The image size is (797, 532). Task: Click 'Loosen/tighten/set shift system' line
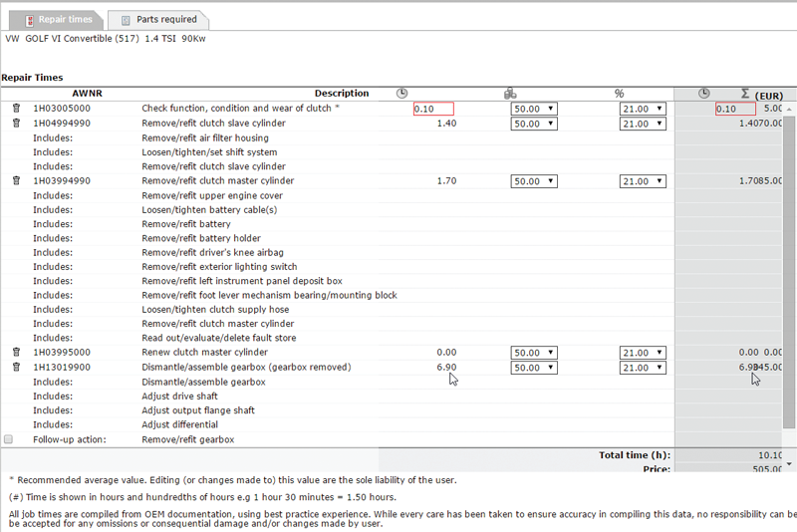coord(209,151)
